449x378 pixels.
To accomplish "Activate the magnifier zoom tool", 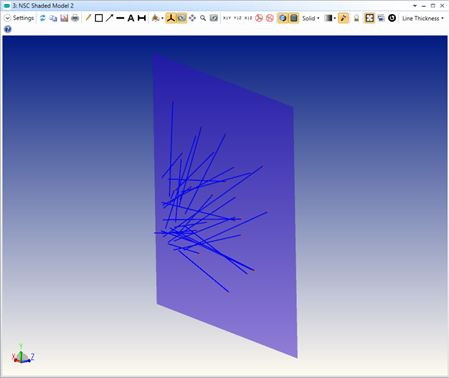I will click(x=203, y=18).
